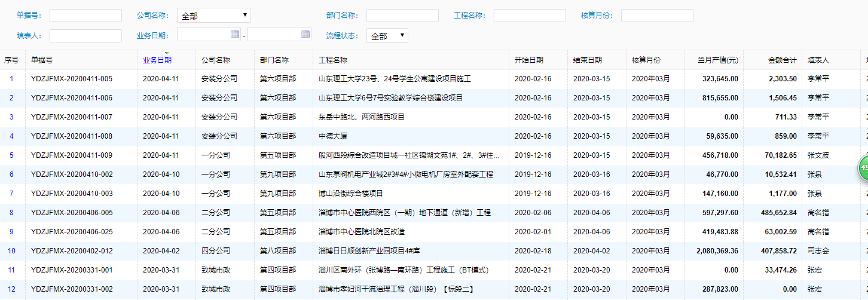Open row number 1 link
This screenshot has width=868, height=300.
[11, 79]
